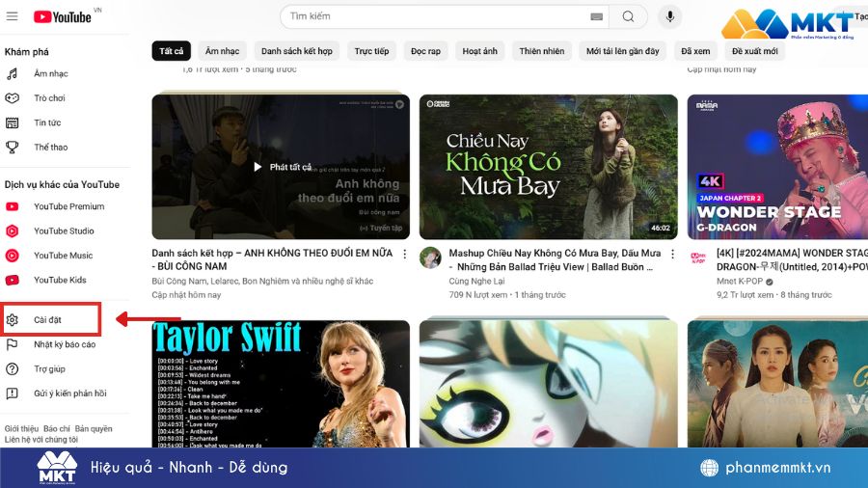Select the Trực tiếp filter chip
Image resolution: width=868 pixels, height=488 pixels.
pos(371,51)
